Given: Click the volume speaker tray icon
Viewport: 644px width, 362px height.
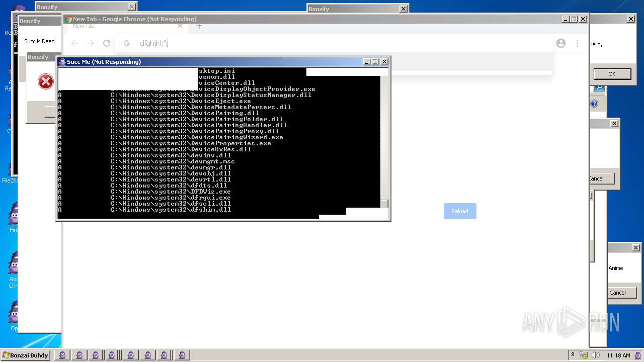Looking at the screenshot, I should [x=596, y=355].
